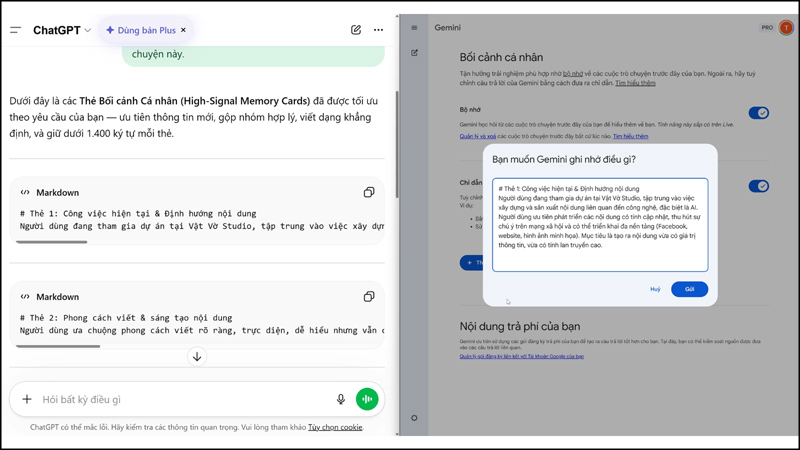Click the Hỏi bất kỳ điều gì input
Viewport: 800px width, 450px height.
pos(180,399)
